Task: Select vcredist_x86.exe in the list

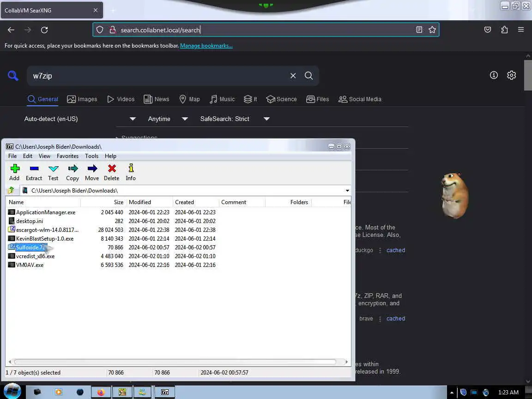Action: click(35, 256)
